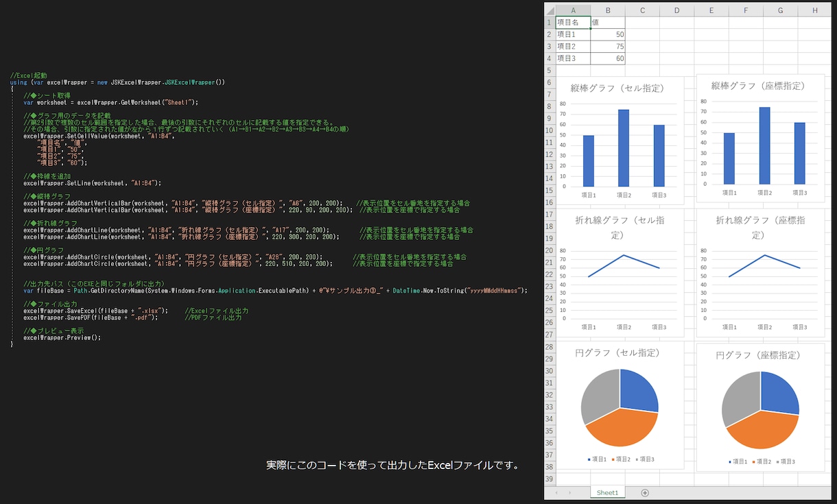This screenshot has height=504, width=837.
Task: Select column E header
Action: pos(711,10)
